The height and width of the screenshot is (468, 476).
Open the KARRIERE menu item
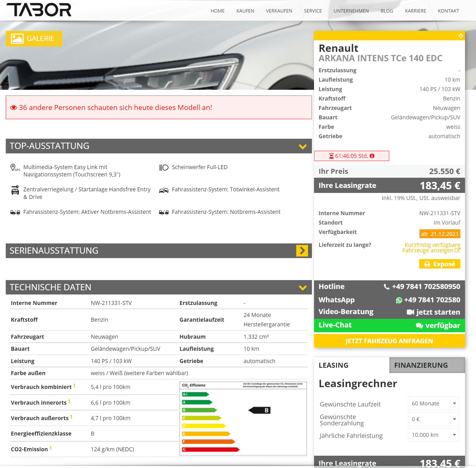click(416, 11)
